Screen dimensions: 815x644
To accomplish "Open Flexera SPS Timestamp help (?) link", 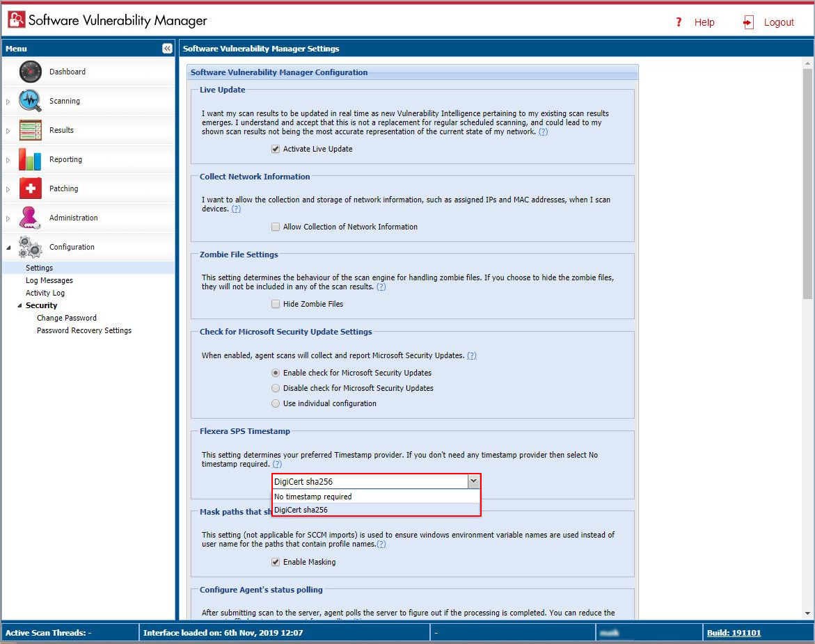I will (277, 465).
